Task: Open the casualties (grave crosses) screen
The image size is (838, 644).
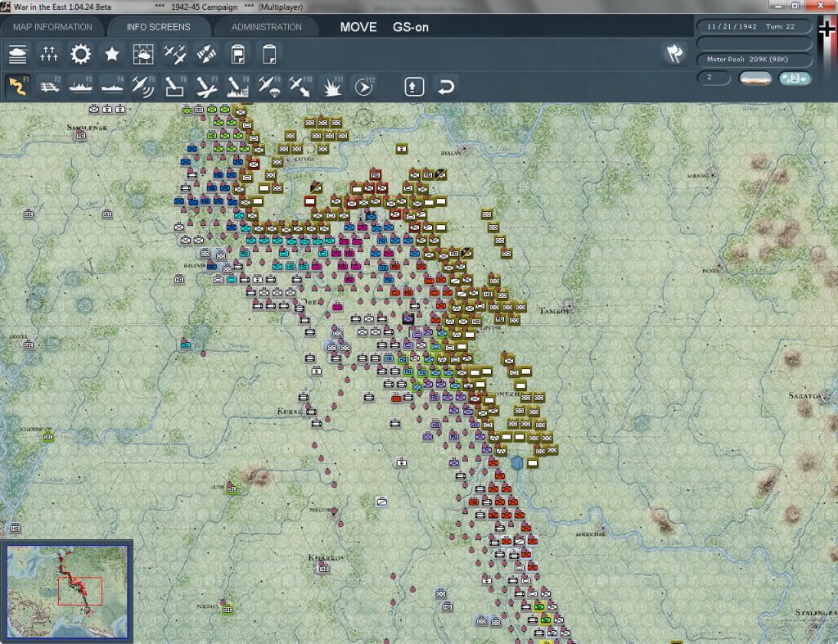Action: point(48,54)
